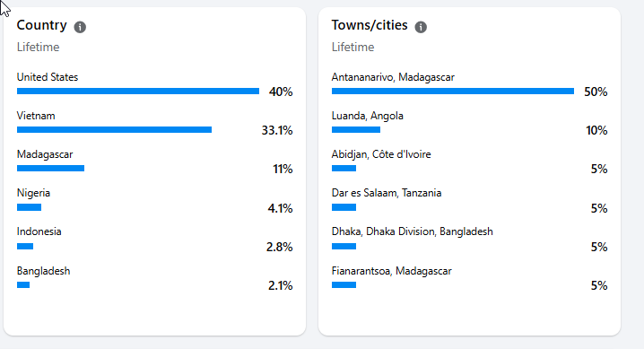The width and height of the screenshot is (644, 349).
Task: Click the Fianarantsoa, Madagascar label
Action: 392,271
